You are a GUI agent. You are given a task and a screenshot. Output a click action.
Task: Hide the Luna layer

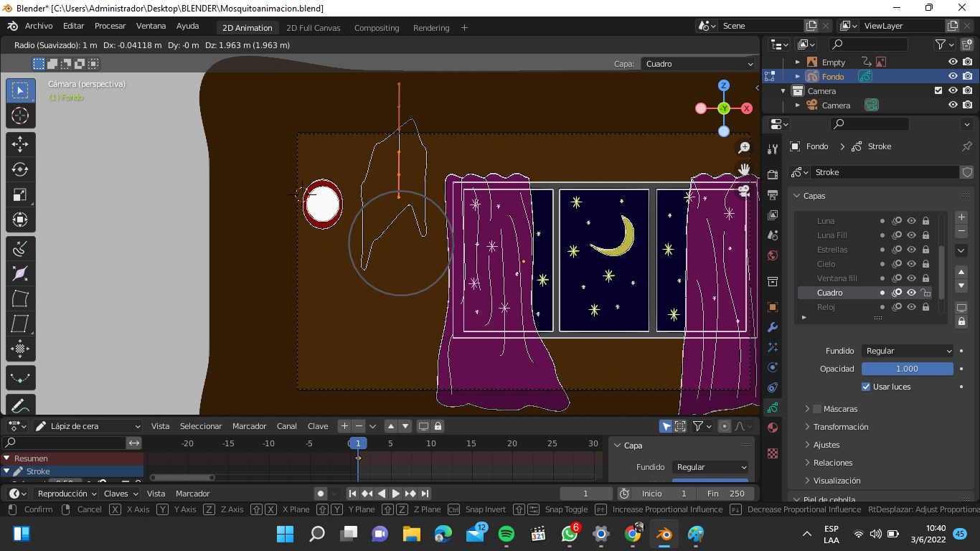pyautogui.click(x=911, y=221)
